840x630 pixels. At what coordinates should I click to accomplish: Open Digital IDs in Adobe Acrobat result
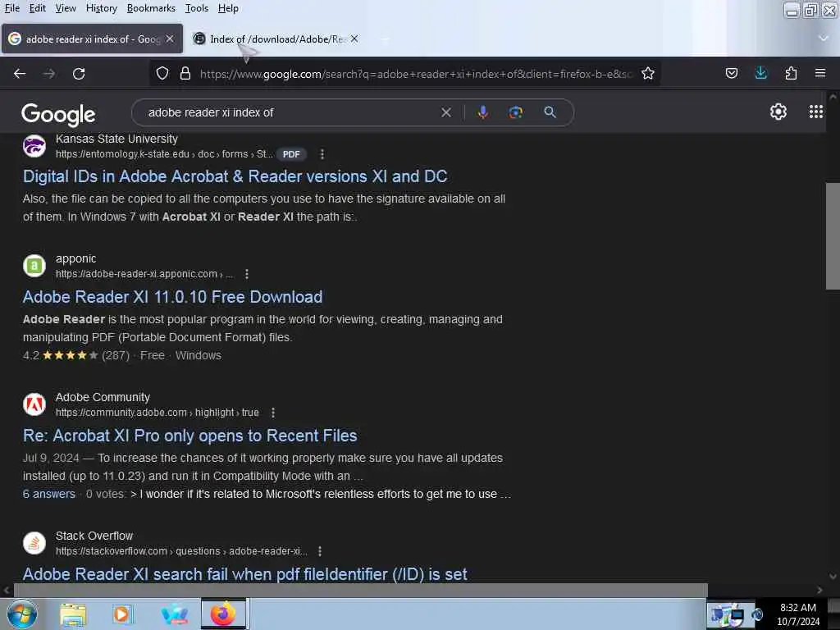[x=235, y=176]
